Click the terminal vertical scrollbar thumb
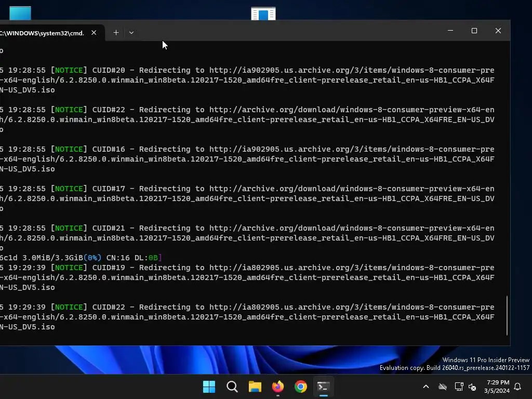Viewport: 532px width, 399px height. (x=507, y=315)
